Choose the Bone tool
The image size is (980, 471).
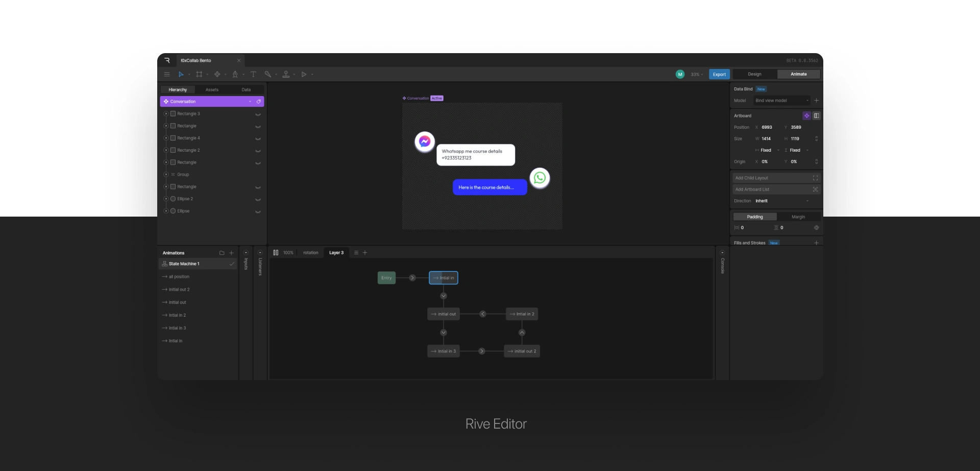267,74
